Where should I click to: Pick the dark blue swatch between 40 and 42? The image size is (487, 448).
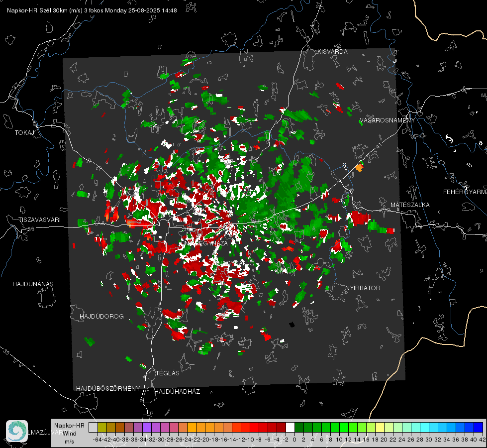coord(479,427)
